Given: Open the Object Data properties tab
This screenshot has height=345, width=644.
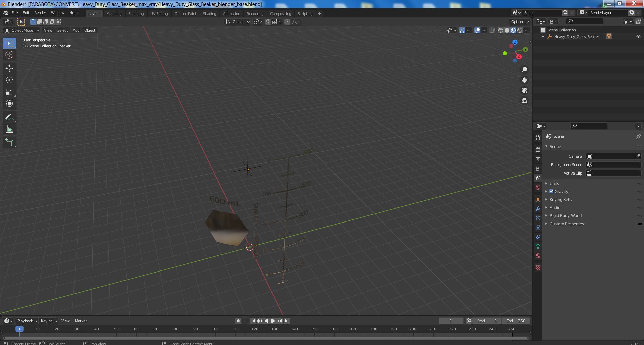Looking at the screenshot, I should point(538,246).
